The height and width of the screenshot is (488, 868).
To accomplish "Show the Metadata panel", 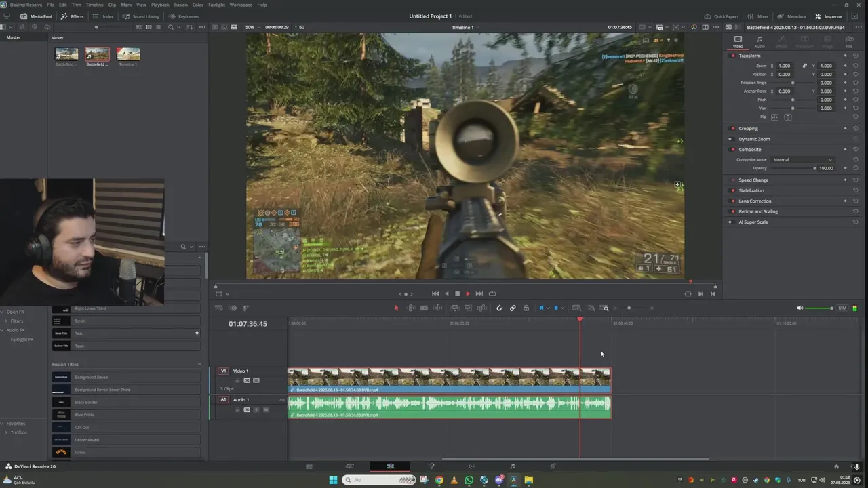I will point(791,16).
